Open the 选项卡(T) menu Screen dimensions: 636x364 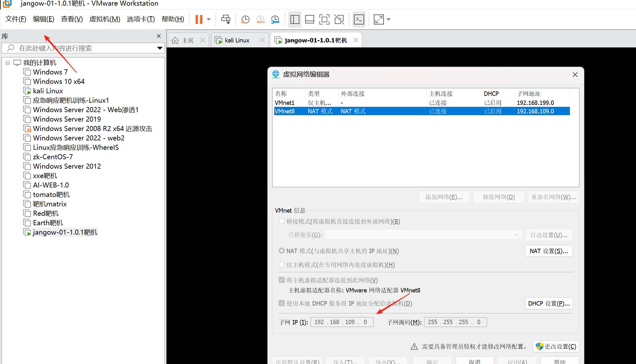coord(141,19)
